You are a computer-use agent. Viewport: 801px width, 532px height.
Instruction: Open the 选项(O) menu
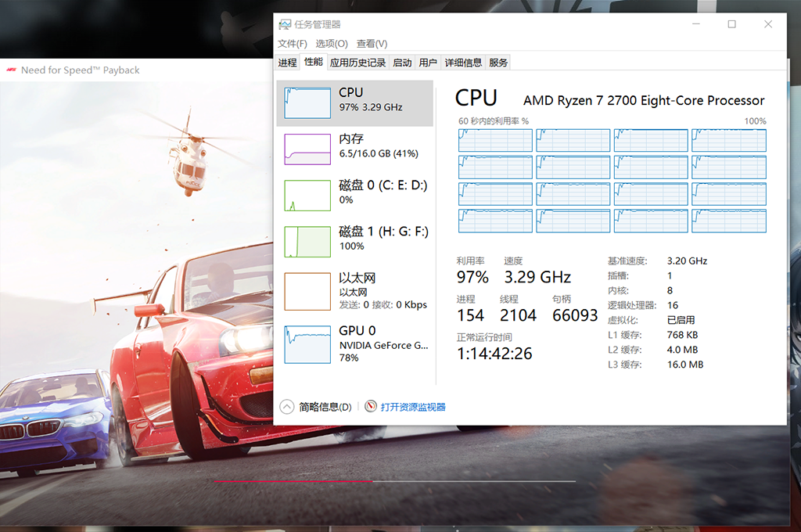coord(332,44)
